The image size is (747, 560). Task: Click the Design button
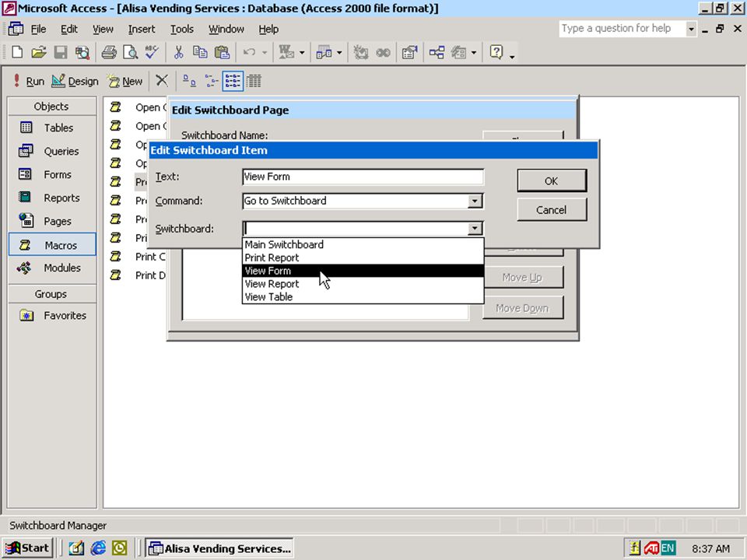pos(75,81)
